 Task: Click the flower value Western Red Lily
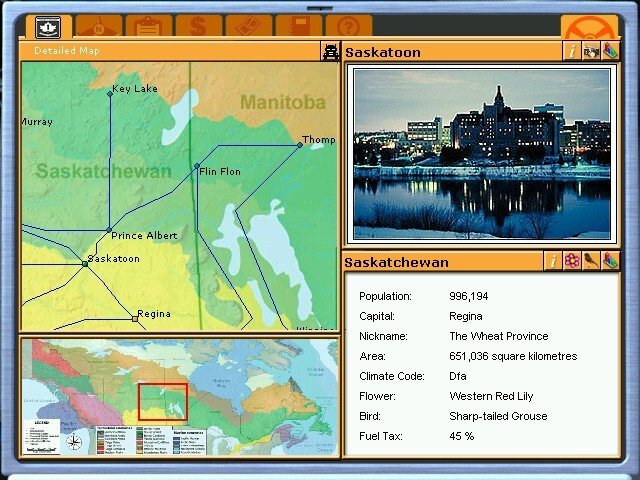[x=491, y=396]
